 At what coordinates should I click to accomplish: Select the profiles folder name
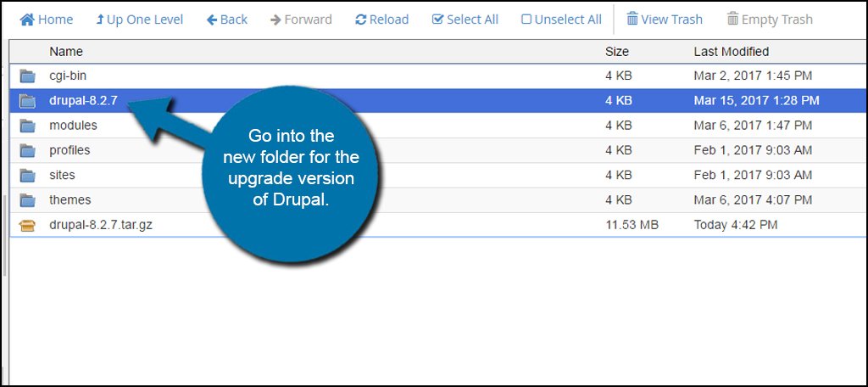point(70,150)
